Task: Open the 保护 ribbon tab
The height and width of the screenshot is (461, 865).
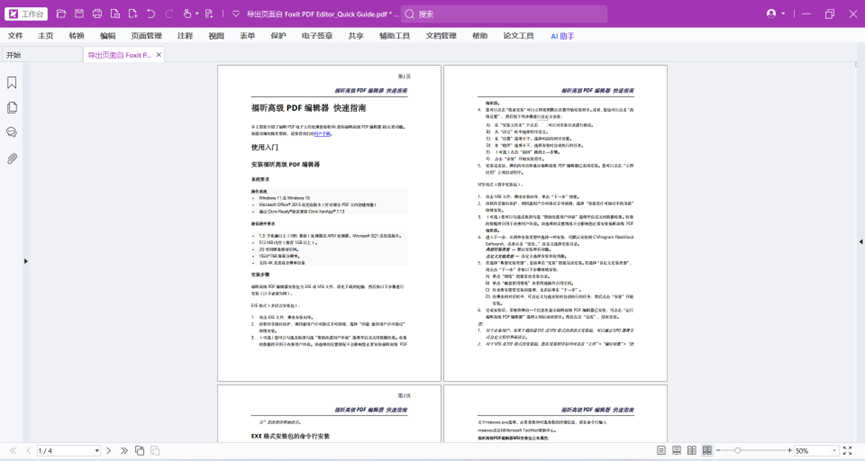Action: click(x=279, y=36)
